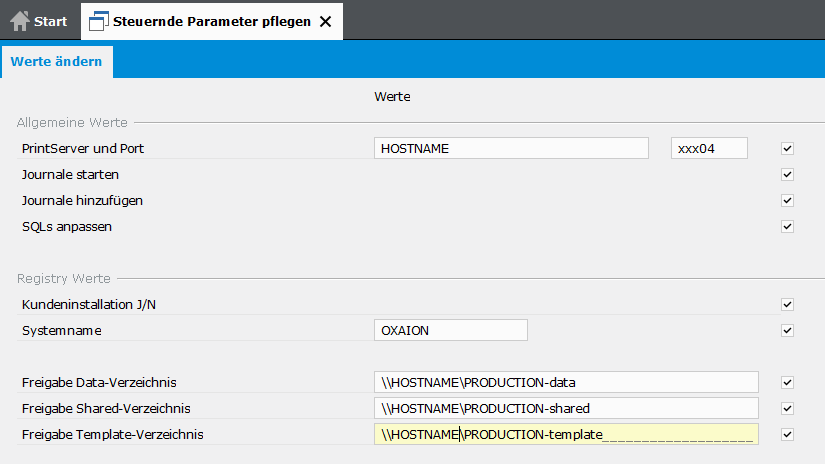Focus the port field containing xxx04
This screenshot has height=464, width=825.
(709, 149)
